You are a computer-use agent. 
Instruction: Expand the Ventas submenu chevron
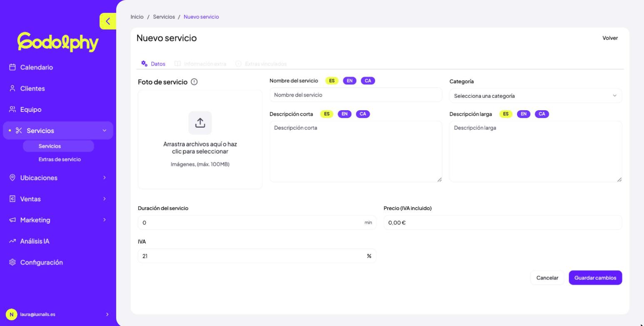104,199
